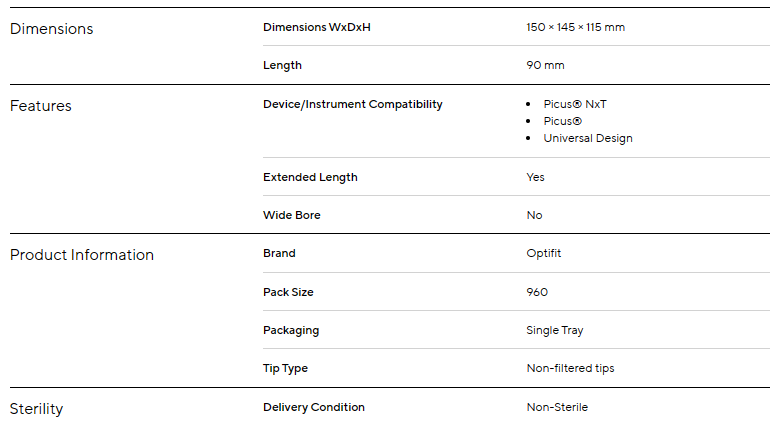Image resolution: width=776 pixels, height=427 pixels.
Task: Select the Wide Bore label
Action: [x=292, y=215]
